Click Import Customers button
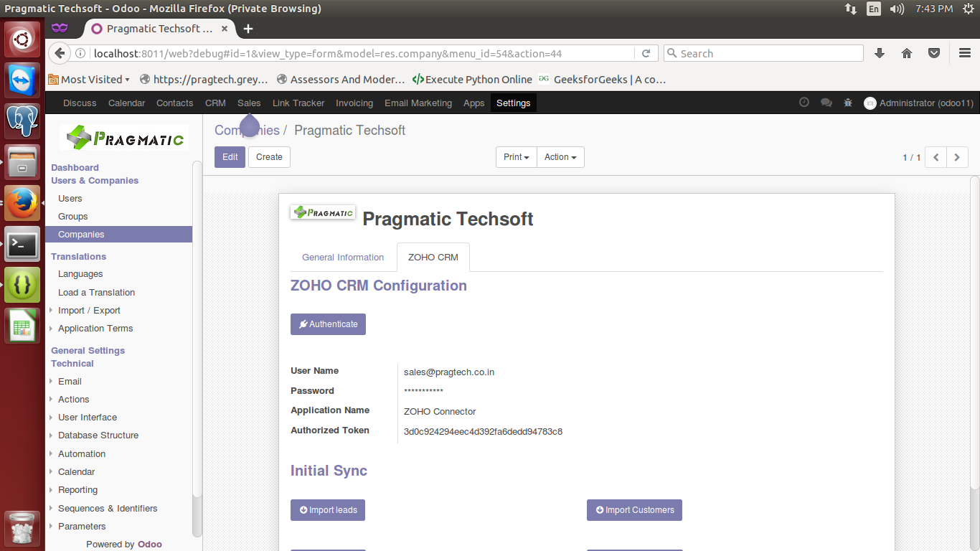 (634, 510)
